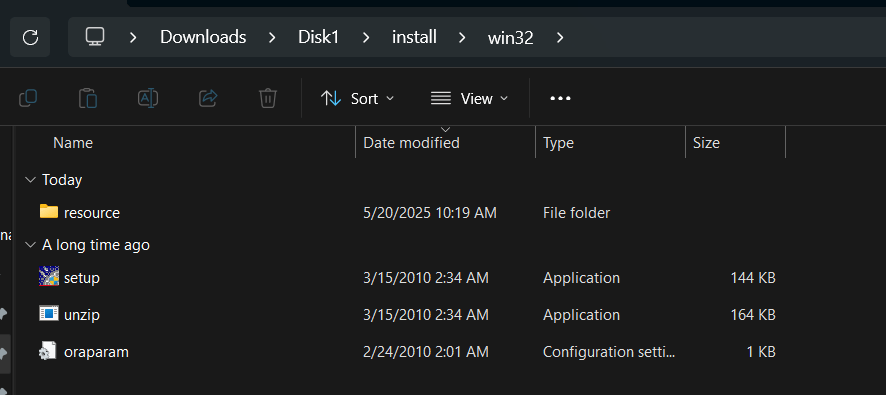Click the Share toolbar icon
Viewport: 886px width, 395px height.
tap(208, 98)
